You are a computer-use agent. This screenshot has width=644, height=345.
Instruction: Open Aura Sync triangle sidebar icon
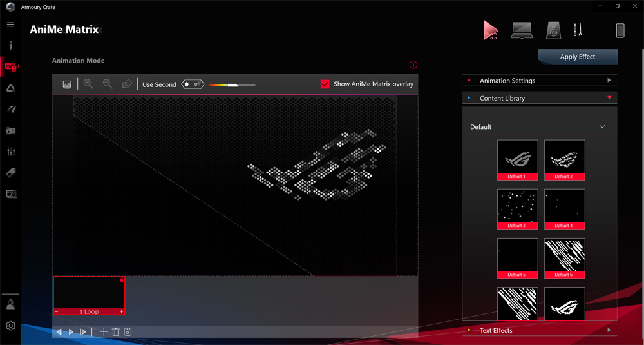(11, 88)
